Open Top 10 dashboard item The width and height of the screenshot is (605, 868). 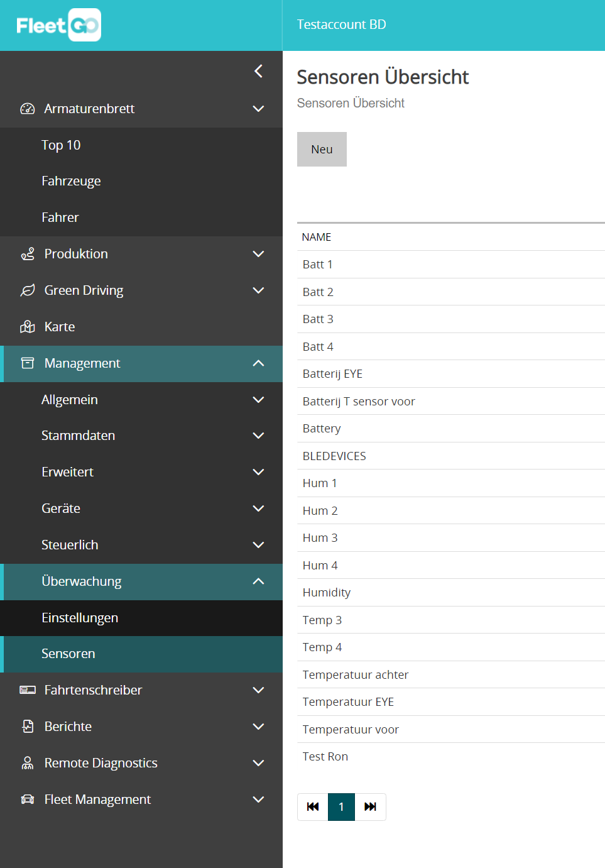point(141,145)
